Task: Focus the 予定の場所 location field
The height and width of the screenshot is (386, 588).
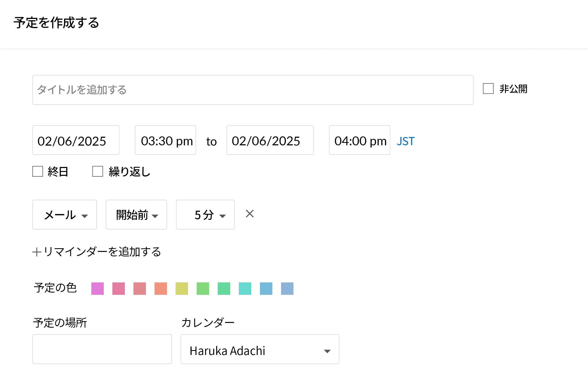Action: 102,349
